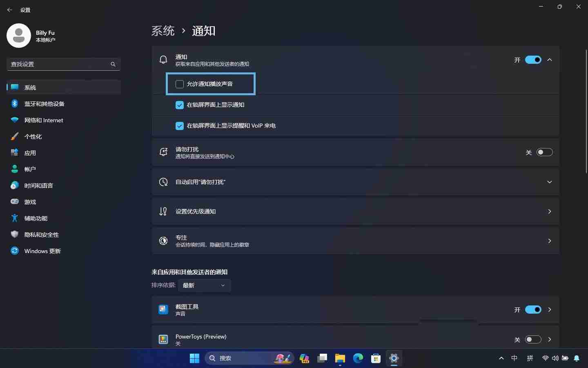The height and width of the screenshot is (368, 588).
Task: Open the notification bell in the system tray
Action: tap(577, 359)
